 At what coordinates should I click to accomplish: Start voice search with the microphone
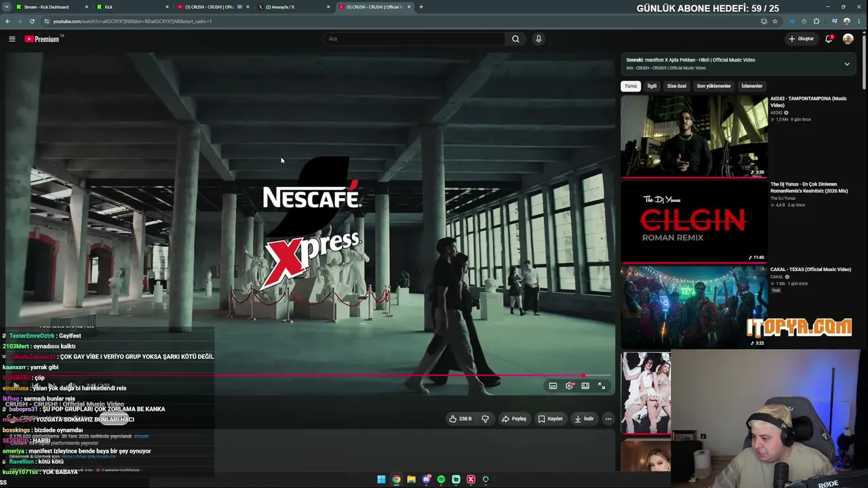538,39
